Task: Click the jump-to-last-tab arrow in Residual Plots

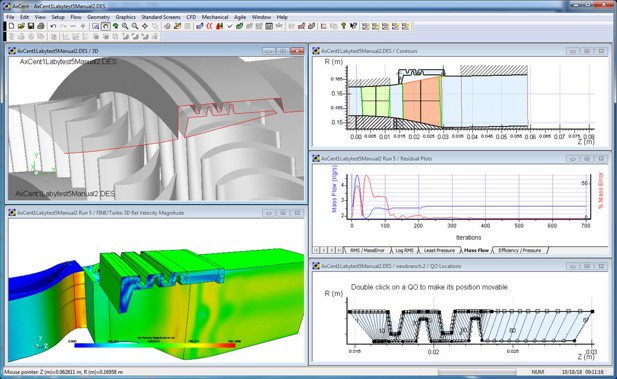Action: point(339,250)
